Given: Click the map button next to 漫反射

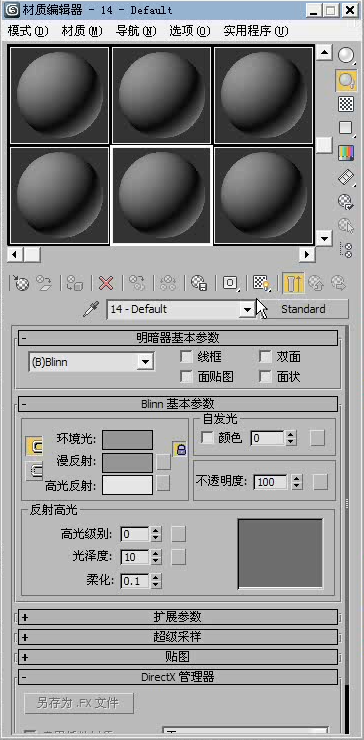Looking at the screenshot, I should pyautogui.click(x=163, y=462).
